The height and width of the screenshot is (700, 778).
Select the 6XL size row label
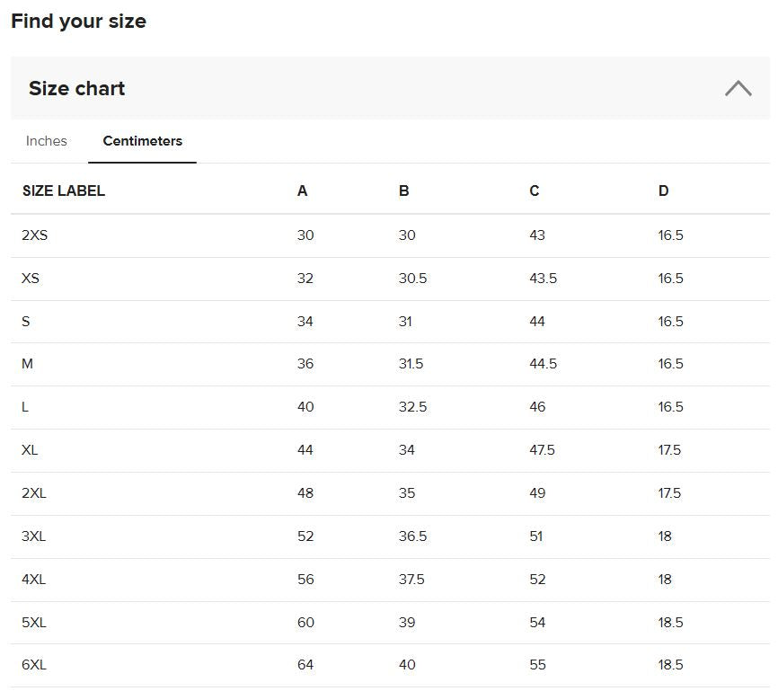pos(34,665)
